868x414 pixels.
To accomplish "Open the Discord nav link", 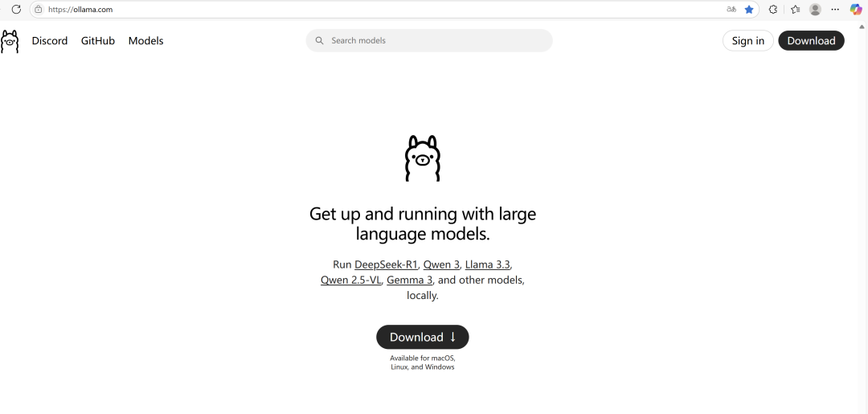I will click(x=50, y=41).
